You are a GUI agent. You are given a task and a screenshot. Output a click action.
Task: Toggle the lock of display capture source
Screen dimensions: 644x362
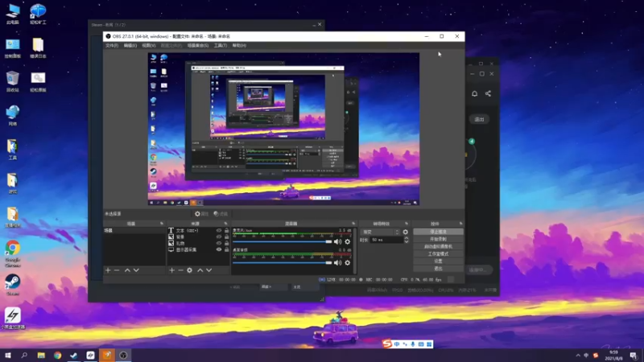tap(226, 249)
